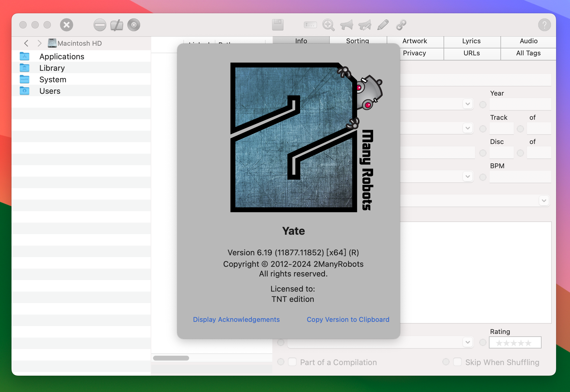Open help with the question mark icon
Screen dimensions: 570x392
point(544,25)
